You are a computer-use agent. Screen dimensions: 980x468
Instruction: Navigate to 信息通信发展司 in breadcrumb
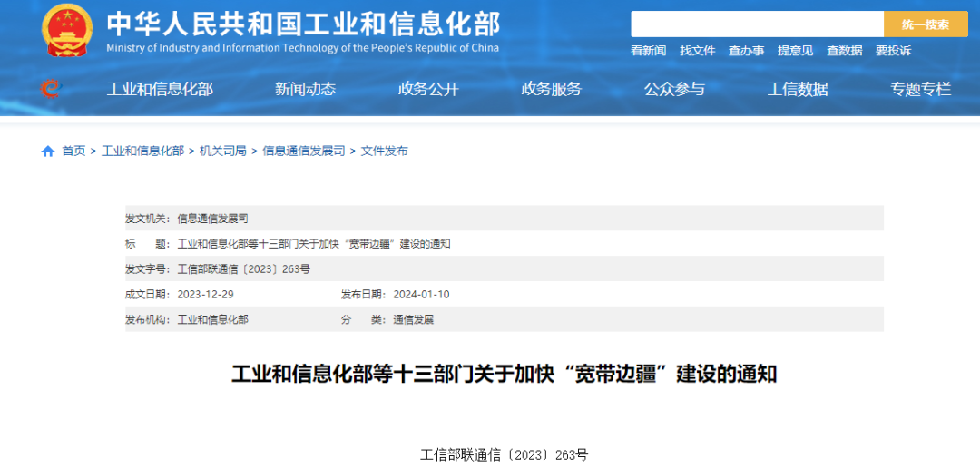pyautogui.click(x=304, y=151)
